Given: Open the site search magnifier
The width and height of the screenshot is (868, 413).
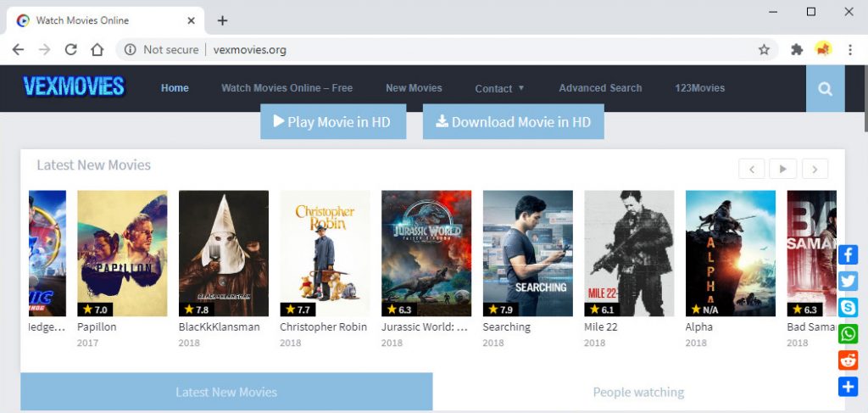Looking at the screenshot, I should coord(825,88).
